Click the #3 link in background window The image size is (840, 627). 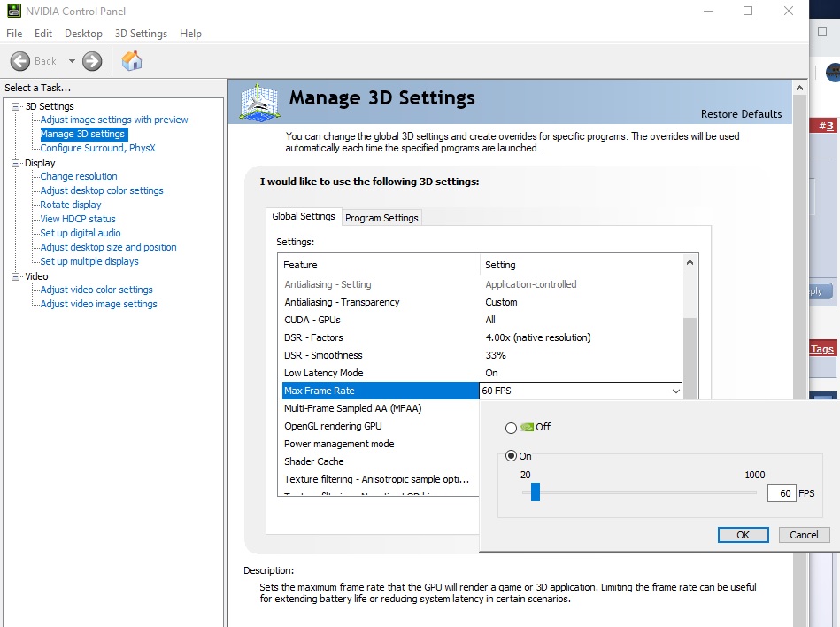tap(826, 126)
